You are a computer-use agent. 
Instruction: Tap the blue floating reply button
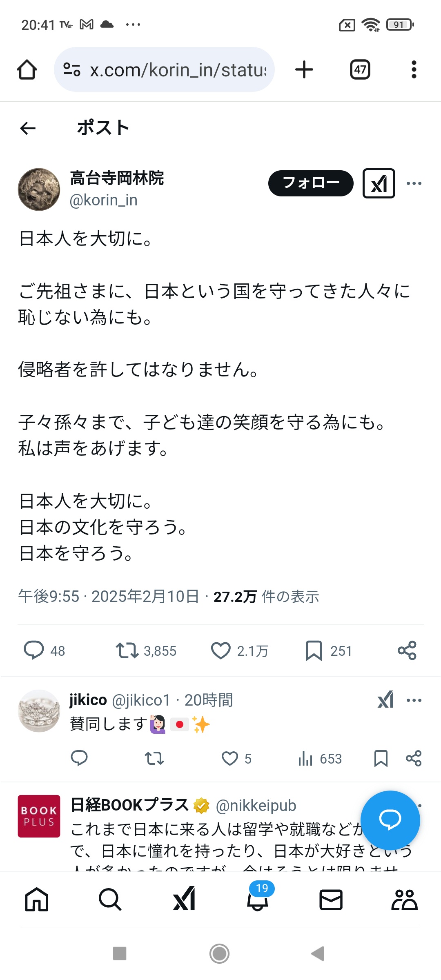390,820
